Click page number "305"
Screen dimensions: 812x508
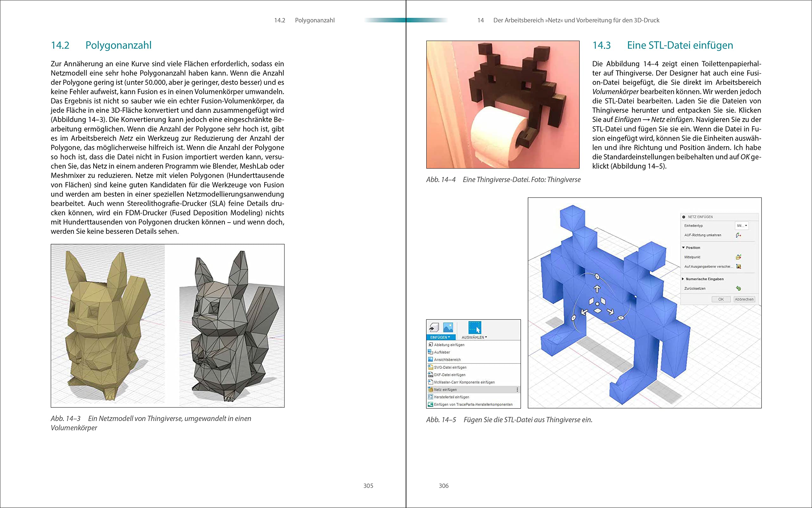click(368, 486)
